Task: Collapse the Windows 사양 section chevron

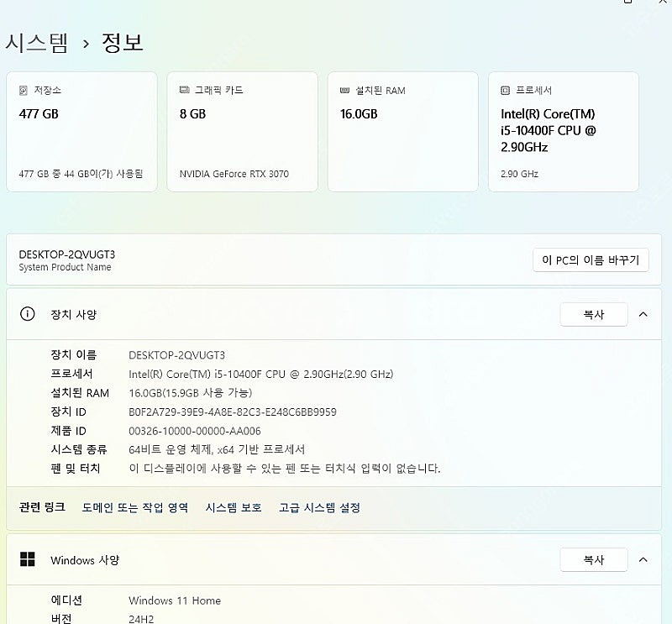Action: [x=643, y=559]
